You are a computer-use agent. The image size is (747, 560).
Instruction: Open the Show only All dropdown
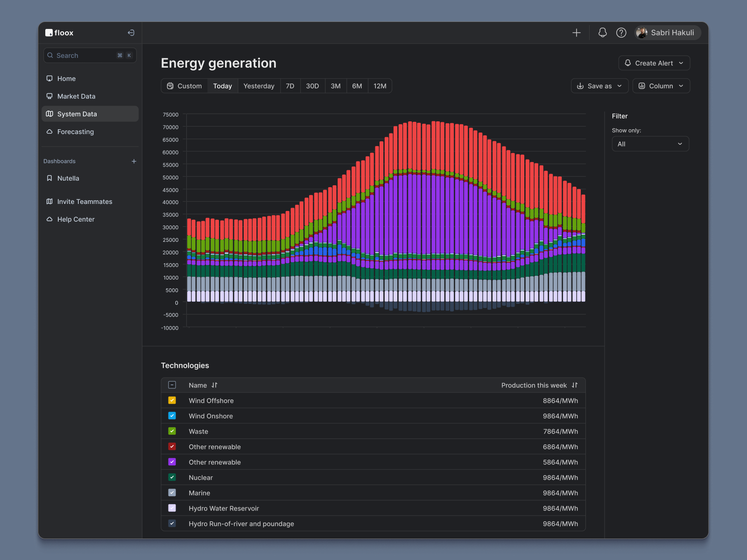click(x=650, y=144)
